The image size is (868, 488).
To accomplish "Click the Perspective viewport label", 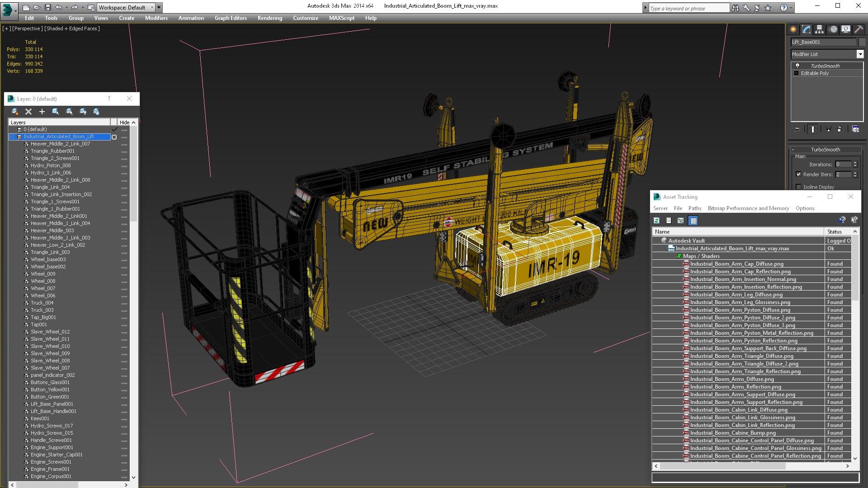I will click(27, 28).
